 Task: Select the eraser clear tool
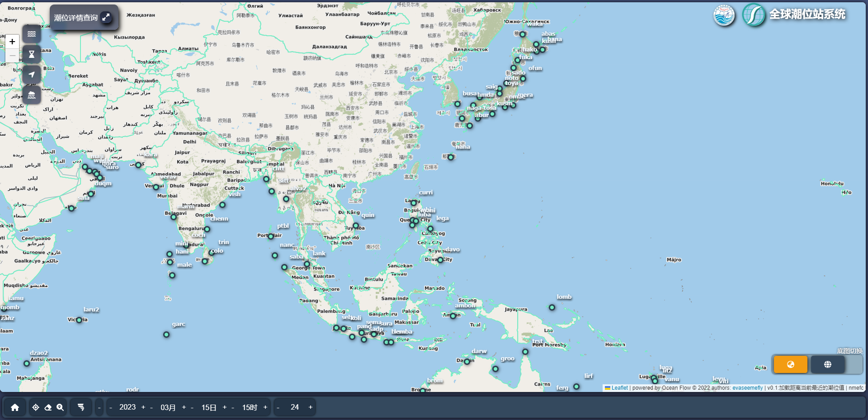tap(48, 407)
